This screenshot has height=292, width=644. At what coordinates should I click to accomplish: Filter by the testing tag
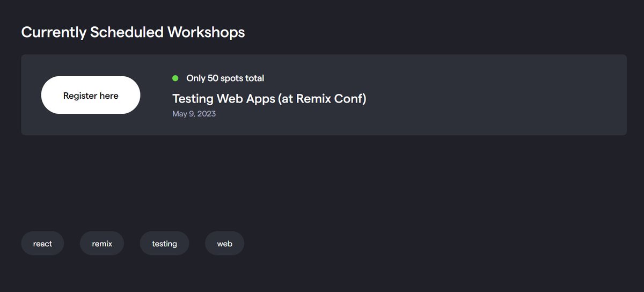[x=164, y=243]
